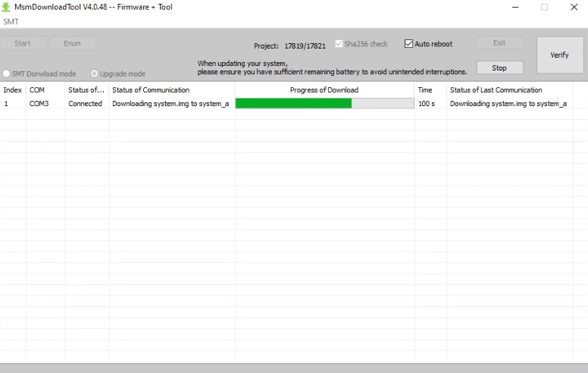Click the Progress of Download column header
588x373 pixels.
(325, 90)
